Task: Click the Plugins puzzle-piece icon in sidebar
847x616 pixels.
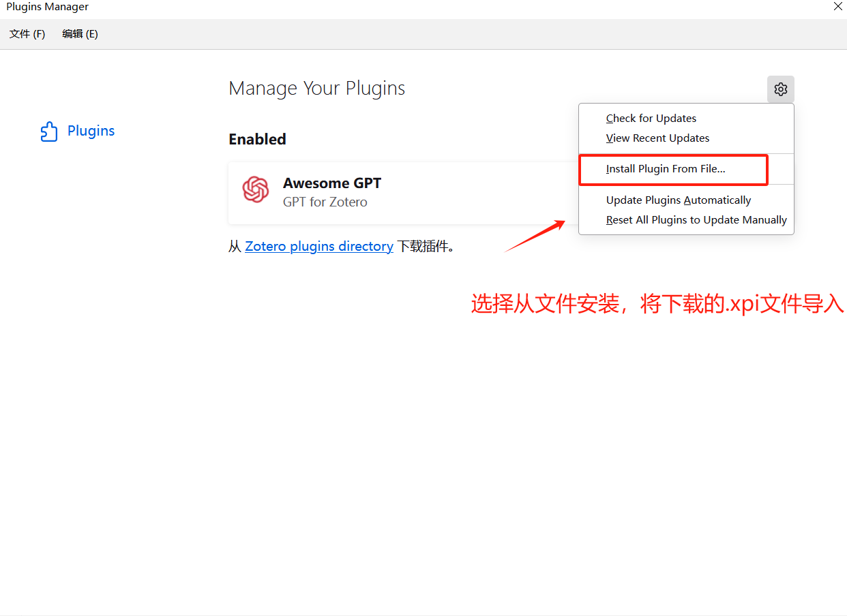Action: pos(49,131)
